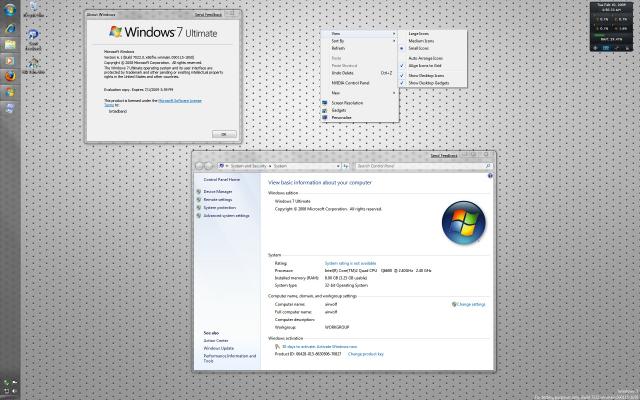Click the Screen Resolution menu icon
The width and height of the screenshot is (640, 400).
[x=325, y=103]
